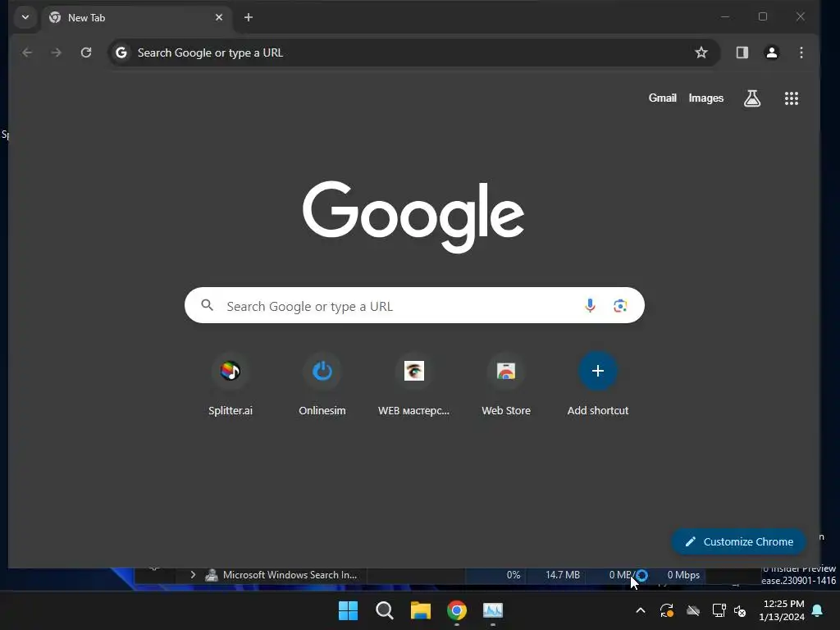Screen dimensions: 840x630
Task: Click the update sync tray icon
Action: point(666,610)
